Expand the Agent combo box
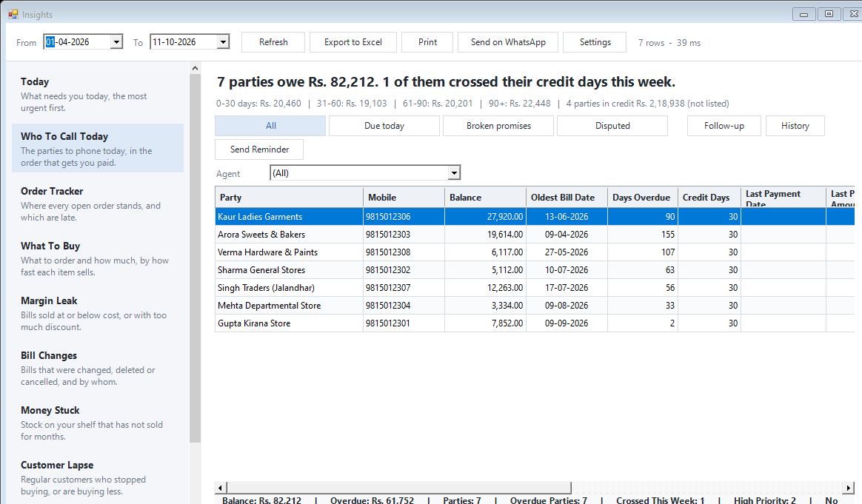 [x=453, y=173]
